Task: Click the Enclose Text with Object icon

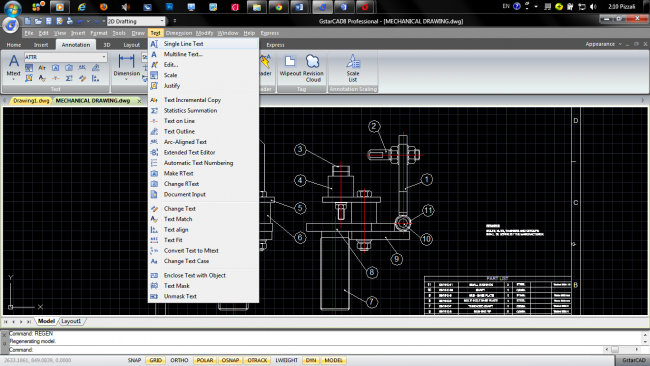Action: click(x=154, y=275)
